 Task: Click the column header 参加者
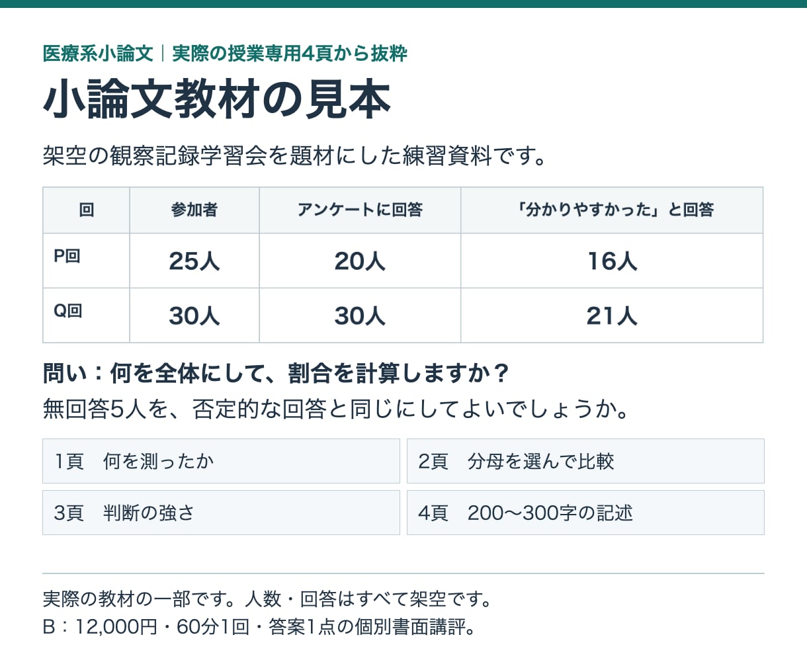point(194,210)
